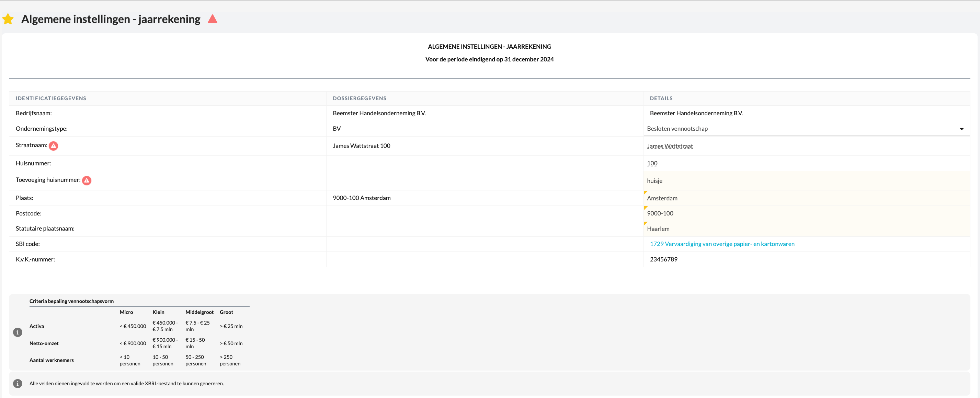Click the Details column header
Image resolution: width=980 pixels, height=398 pixels.
click(661, 98)
